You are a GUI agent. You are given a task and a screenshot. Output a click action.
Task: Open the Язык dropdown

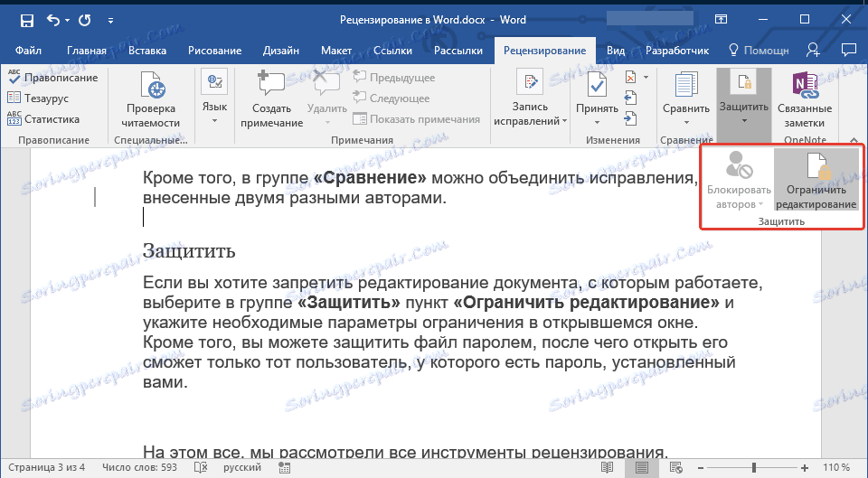pos(215,98)
